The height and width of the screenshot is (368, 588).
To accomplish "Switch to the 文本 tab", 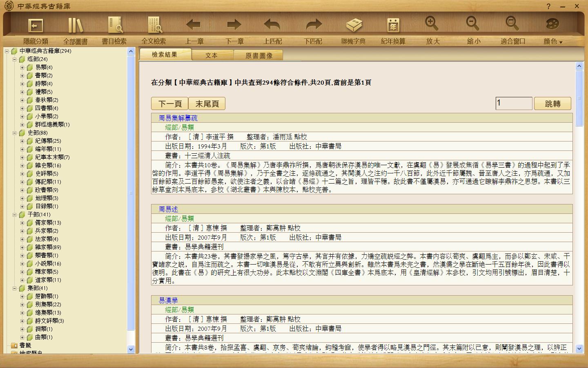I will tap(212, 55).
